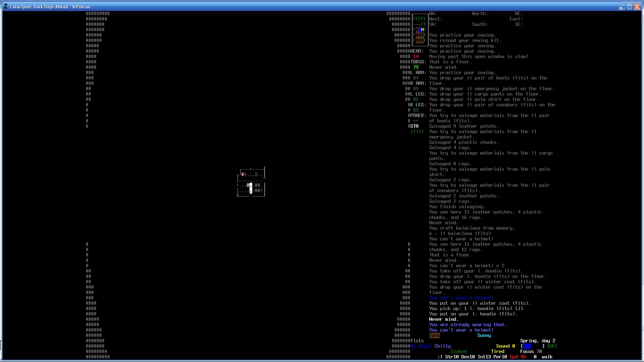Viewport: 644px width, 362px height.
Task: Click the 'Tired' status text
Action: tap(497, 352)
